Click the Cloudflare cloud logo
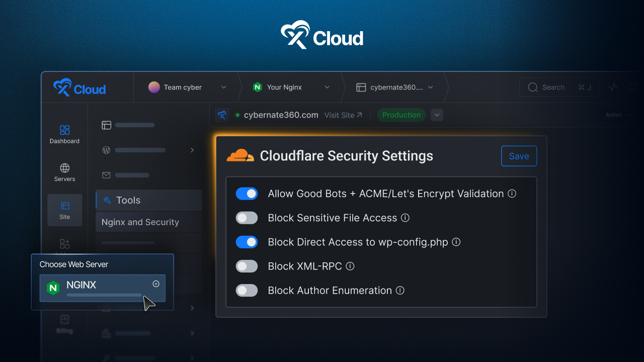The image size is (644, 362). pyautogui.click(x=240, y=155)
